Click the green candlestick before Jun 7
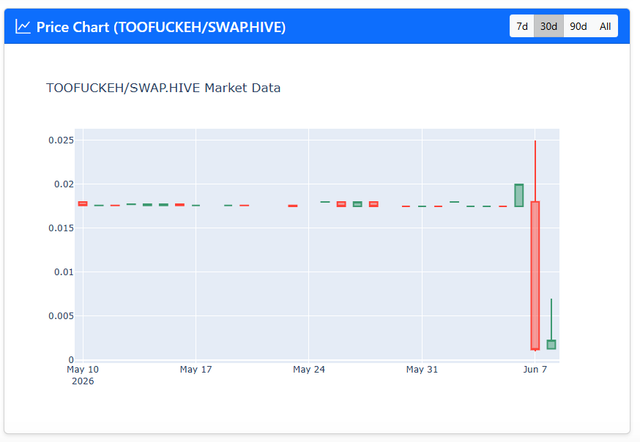Viewport: 640px width, 442px height. tap(519, 195)
